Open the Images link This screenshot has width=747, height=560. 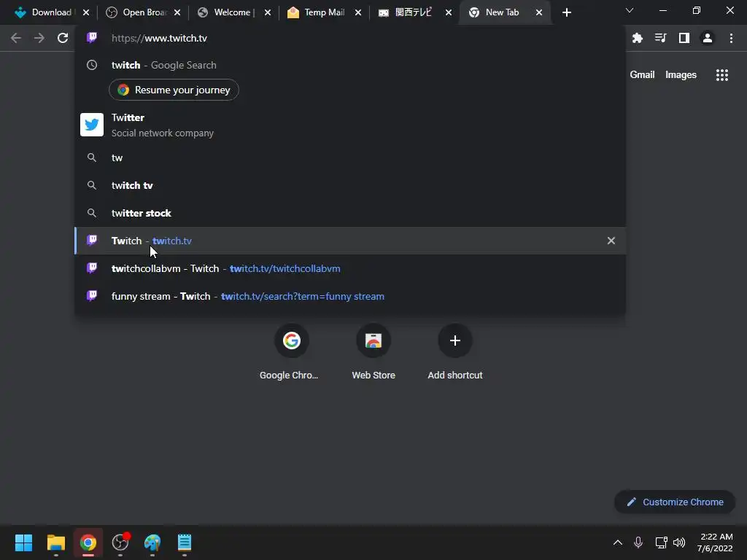681,75
